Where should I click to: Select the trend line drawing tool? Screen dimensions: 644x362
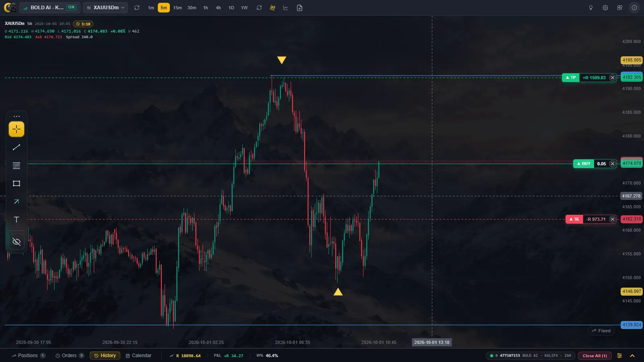click(17, 147)
